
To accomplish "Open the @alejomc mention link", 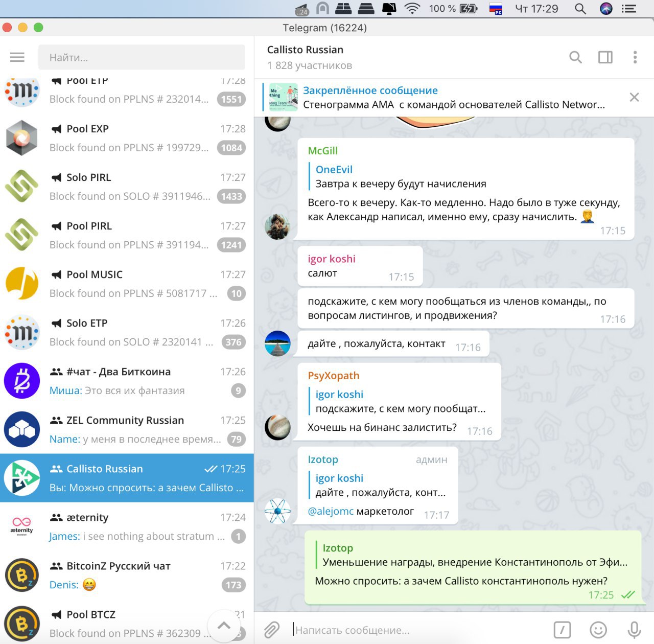I will [331, 511].
